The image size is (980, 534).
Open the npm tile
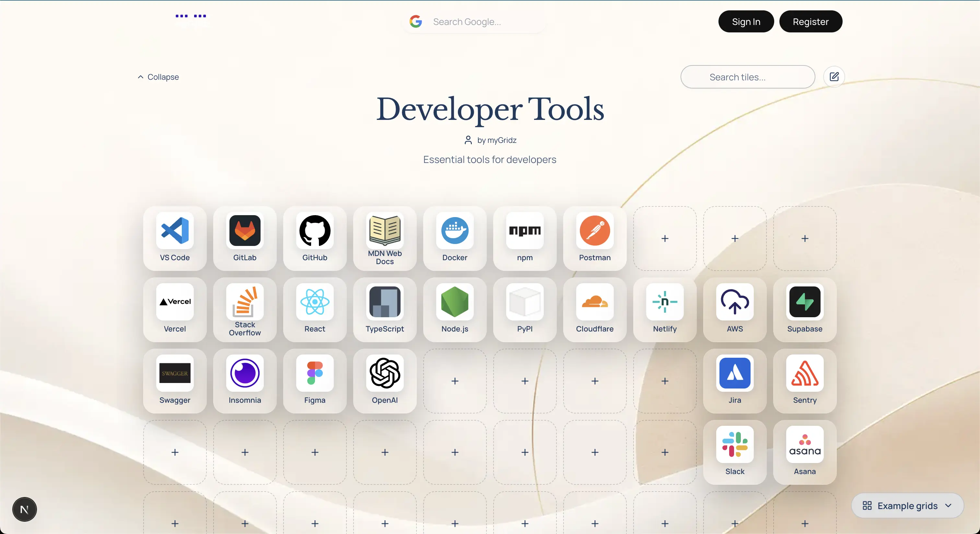[x=525, y=238]
